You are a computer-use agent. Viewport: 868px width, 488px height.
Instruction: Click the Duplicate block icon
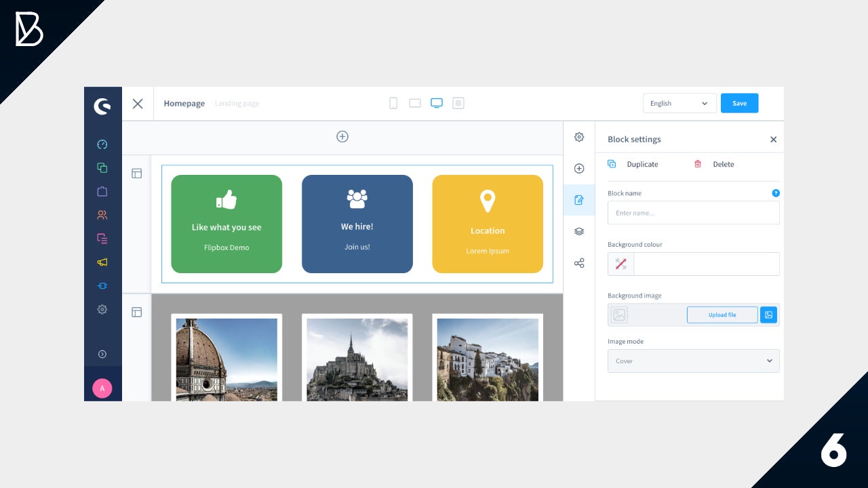(x=612, y=164)
